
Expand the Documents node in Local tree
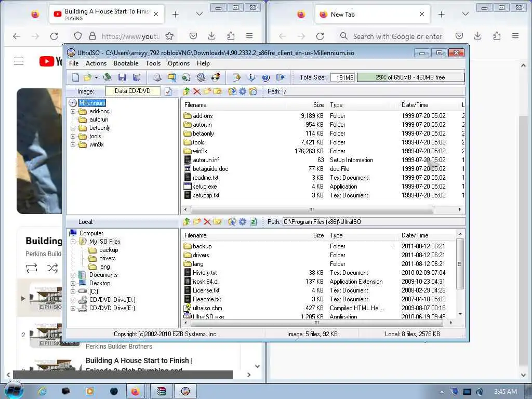73,275
